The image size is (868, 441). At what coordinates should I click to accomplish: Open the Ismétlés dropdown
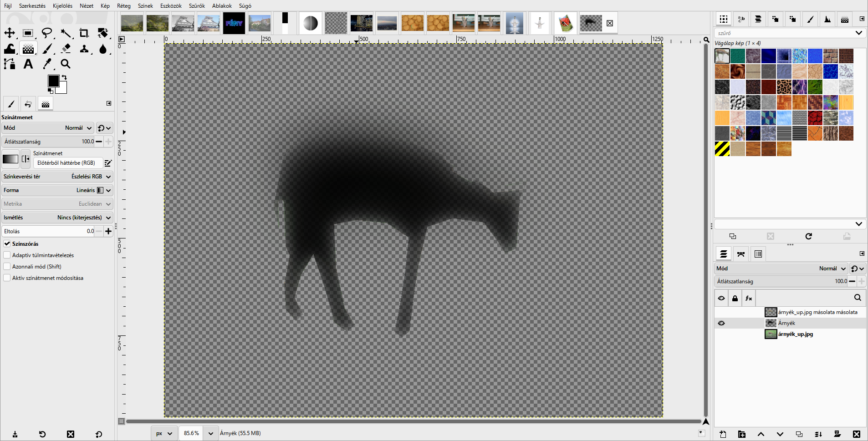coord(57,218)
